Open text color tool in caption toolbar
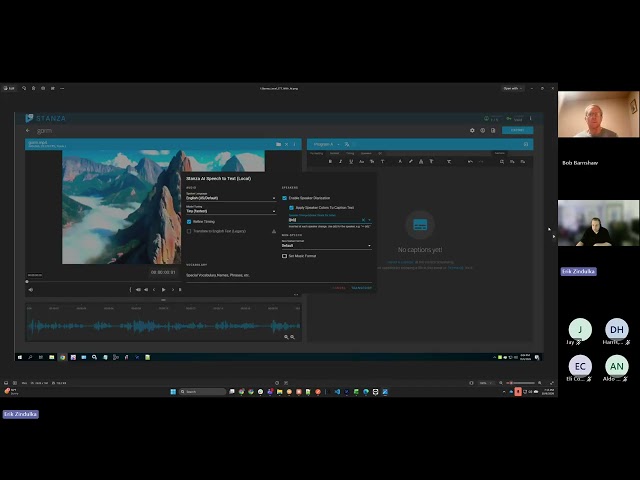This screenshot has height=480, width=640. 400,162
